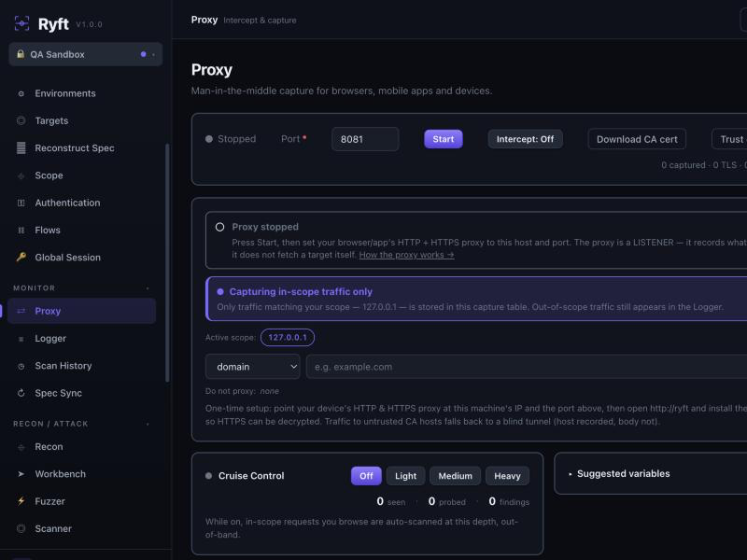Click the '0 probed' counter

coord(447,501)
